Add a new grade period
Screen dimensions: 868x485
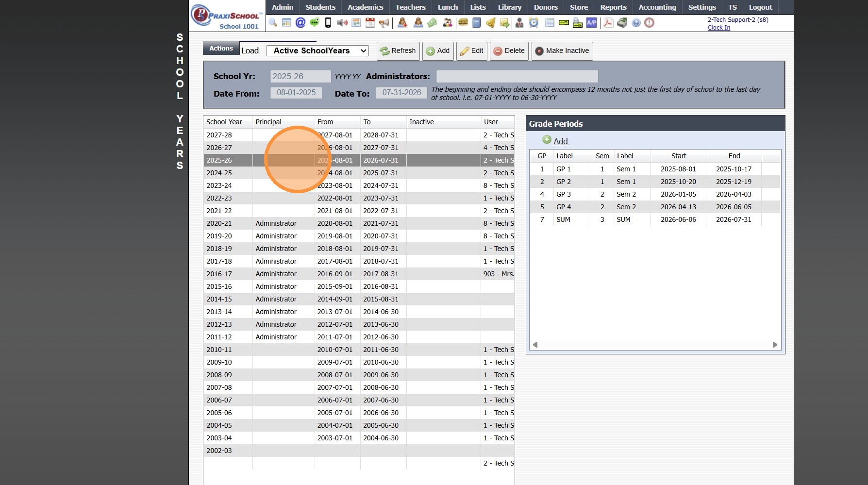560,141
